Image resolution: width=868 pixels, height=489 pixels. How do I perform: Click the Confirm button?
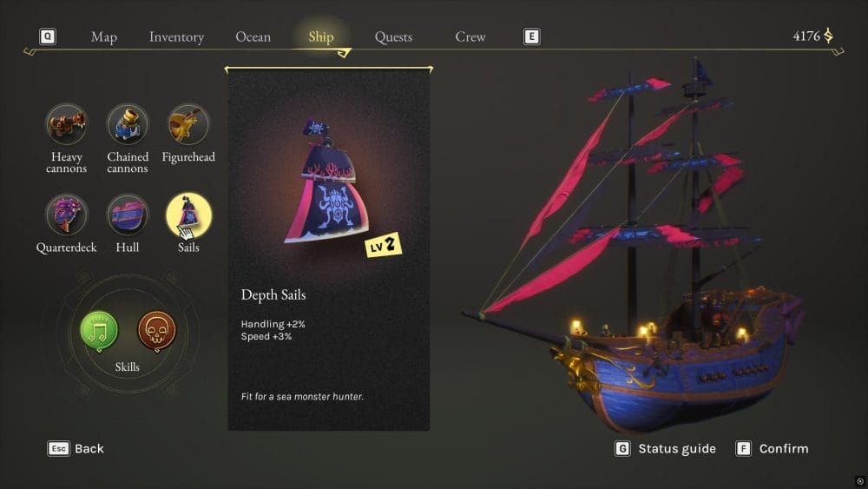point(772,449)
